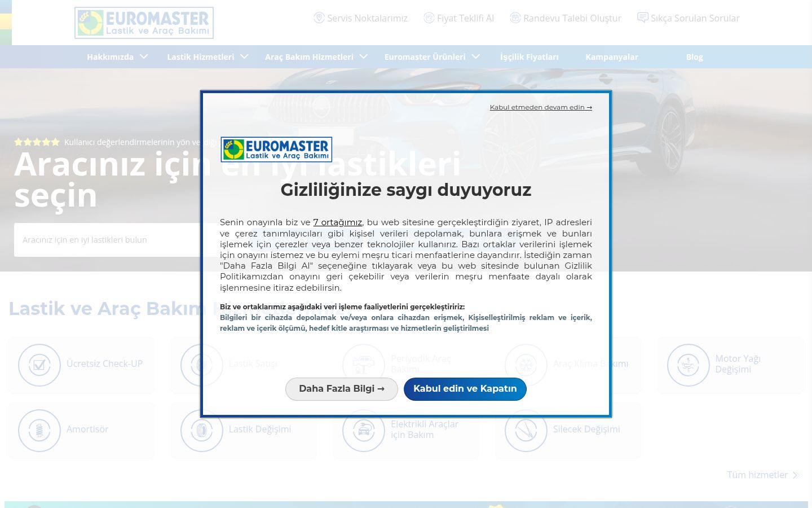Viewport: 812px width, 508px height.
Task: Expand the Araç Bakım Hizmetleri chevron
Action: point(364,56)
